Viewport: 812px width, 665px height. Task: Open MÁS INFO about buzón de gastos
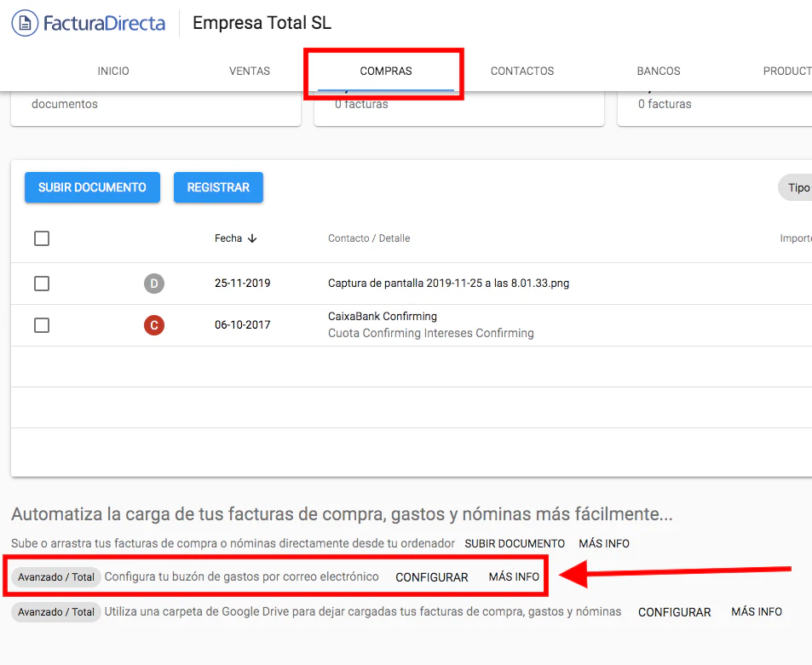(x=513, y=576)
